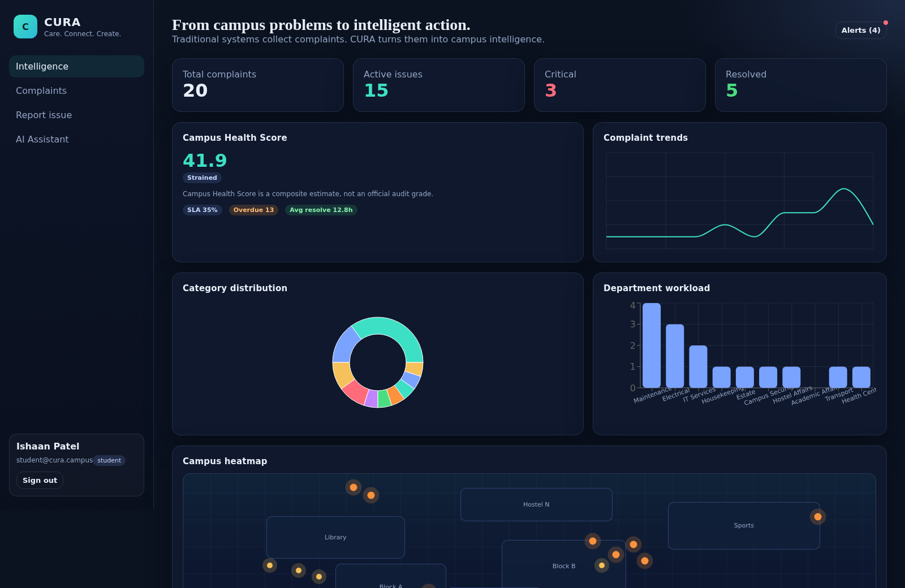Select the Sports block on heatmap
The height and width of the screenshot is (588, 905).
pyautogui.click(x=744, y=525)
